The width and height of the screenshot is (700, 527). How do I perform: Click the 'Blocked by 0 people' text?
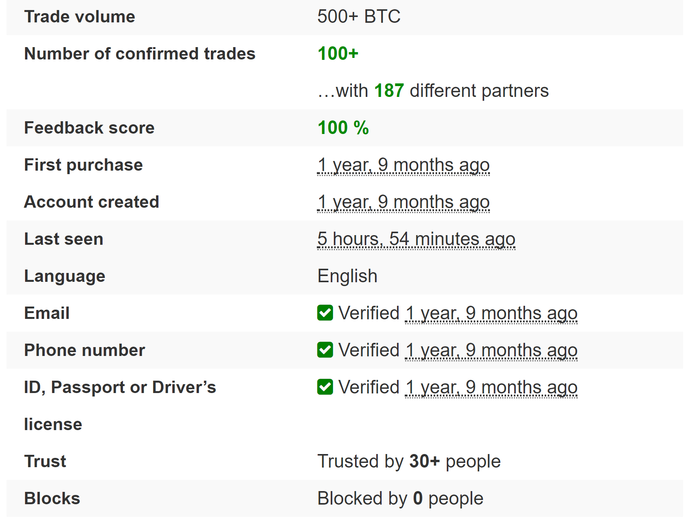point(400,498)
